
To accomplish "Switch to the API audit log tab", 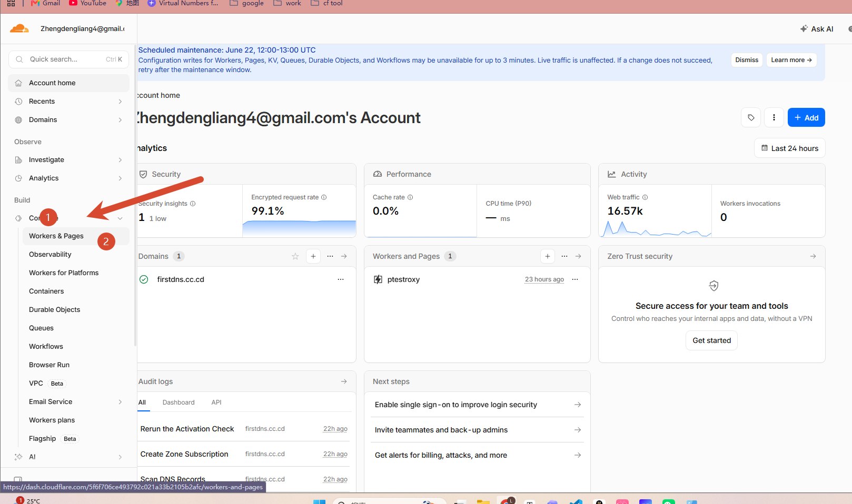I will coord(216,402).
